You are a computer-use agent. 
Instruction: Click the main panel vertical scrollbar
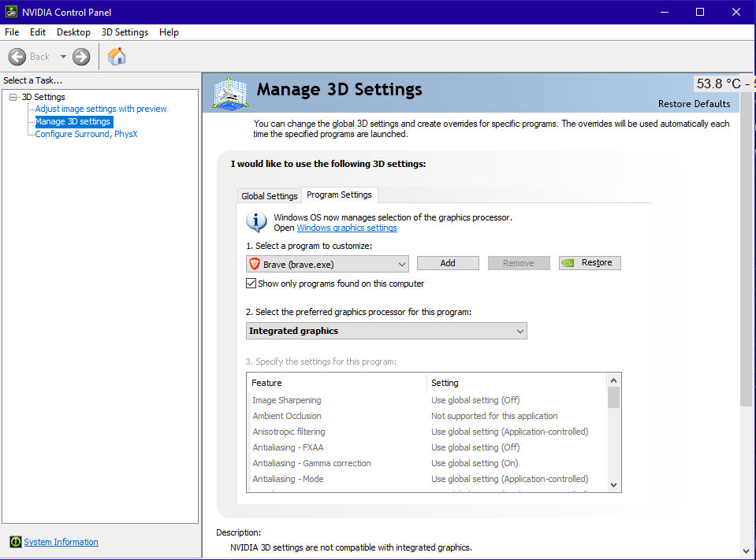coord(746,250)
